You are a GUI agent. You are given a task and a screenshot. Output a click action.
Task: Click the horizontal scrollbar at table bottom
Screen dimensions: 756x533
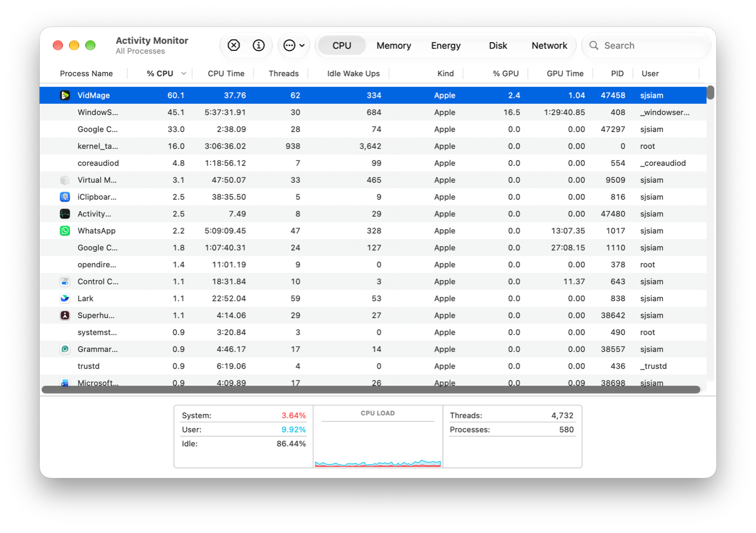371,390
